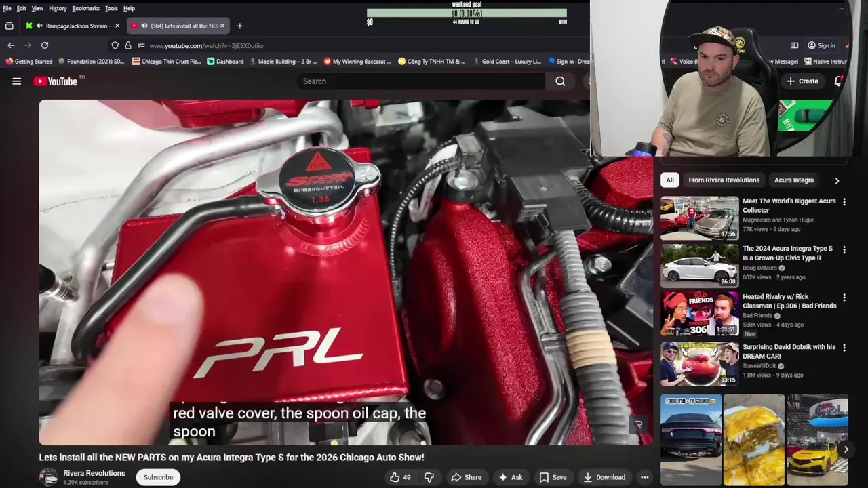Viewport: 868px width, 488px height.
Task: Go back with the browser back arrow
Action: [11, 45]
